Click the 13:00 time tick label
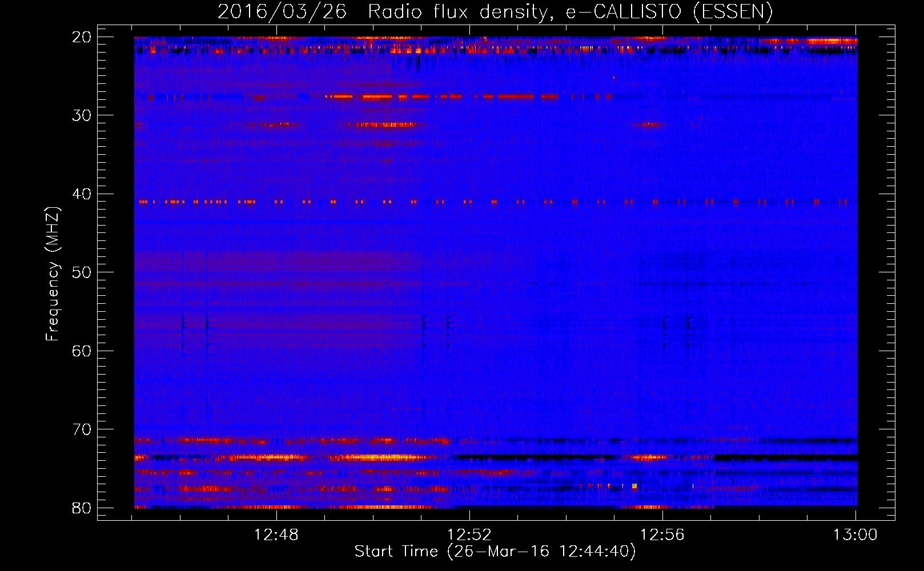Screen dimensions: 924x571 (x=855, y=535)
